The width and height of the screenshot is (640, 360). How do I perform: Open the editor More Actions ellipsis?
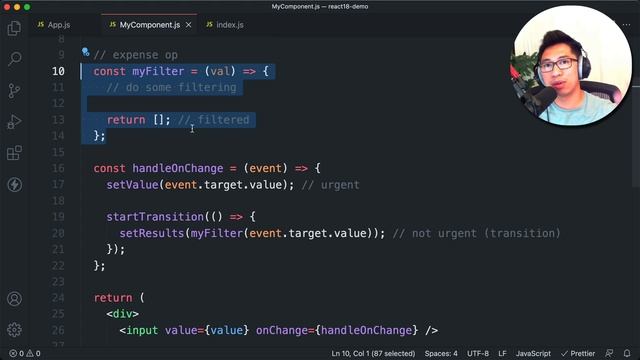coord(627,25)
